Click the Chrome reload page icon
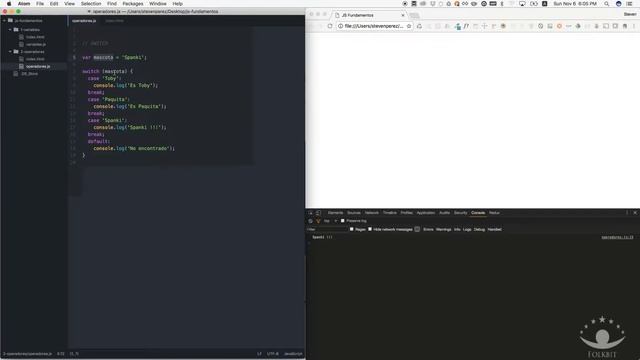640x360 pixels. [330, 26]
